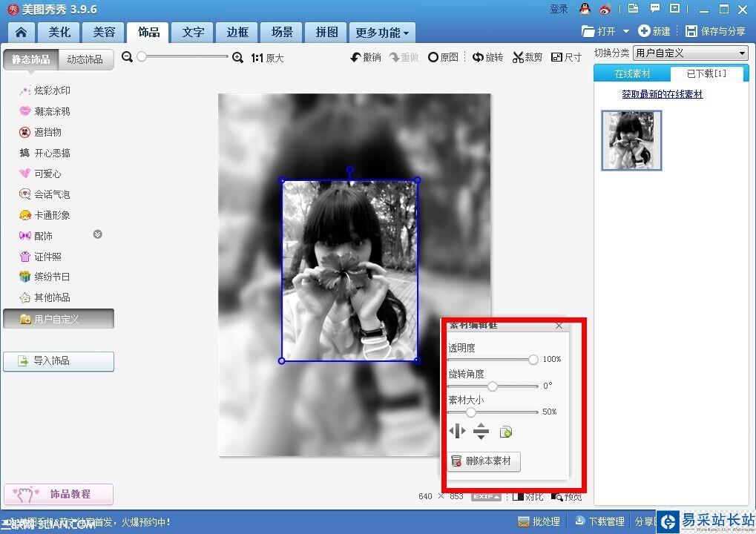Screen dimensions: 756x534
Task: Switch to the 文字 tab
Action: coord(193,33)
